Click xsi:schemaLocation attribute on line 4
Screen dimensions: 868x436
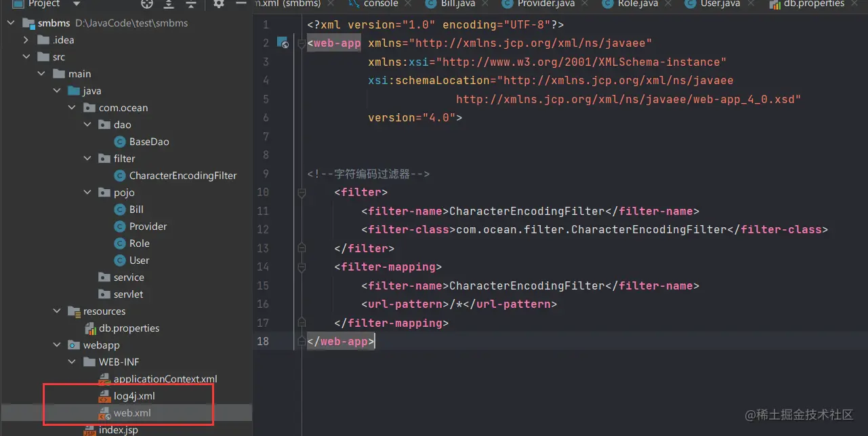tap(551, 81)
